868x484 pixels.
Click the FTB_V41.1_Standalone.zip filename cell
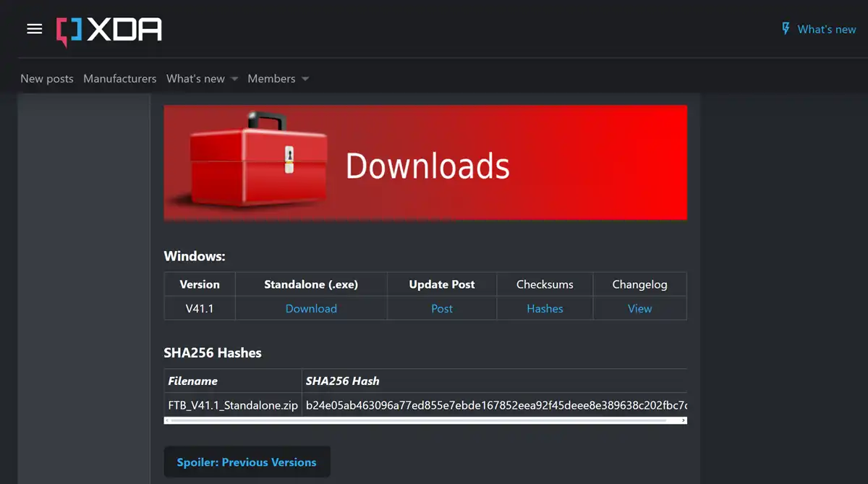pyautogui.click(x=233, y=405)
